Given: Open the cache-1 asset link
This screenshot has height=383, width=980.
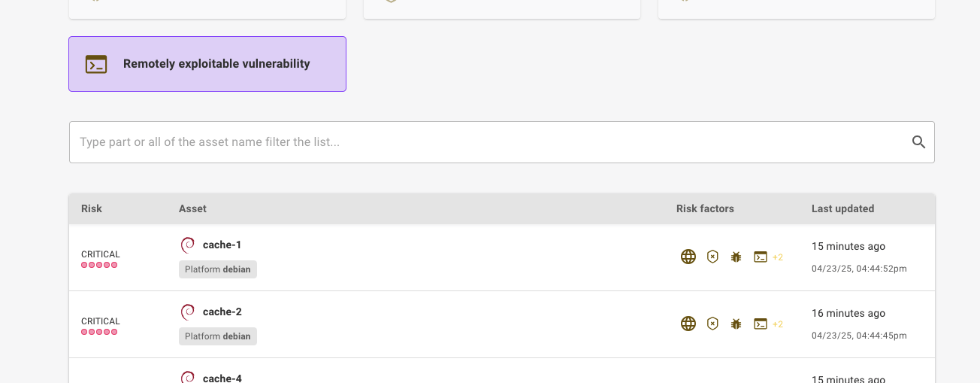Looking at the screenshot, I should [222, 245].
